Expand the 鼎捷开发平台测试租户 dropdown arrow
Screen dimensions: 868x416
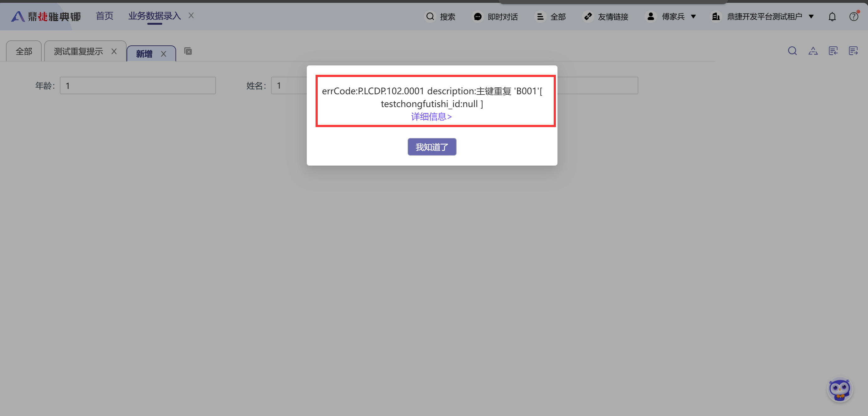click(x=811, y=17)
